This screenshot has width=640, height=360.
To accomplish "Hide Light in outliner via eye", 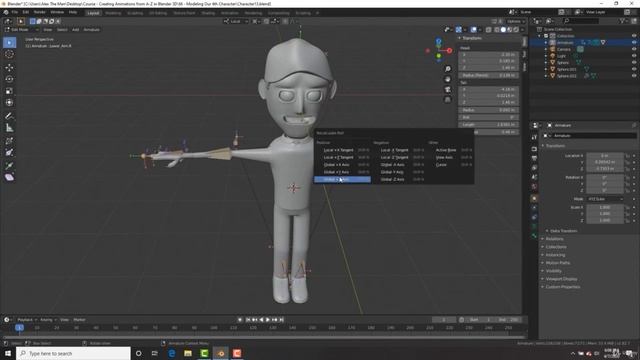I will coord(634,56).
